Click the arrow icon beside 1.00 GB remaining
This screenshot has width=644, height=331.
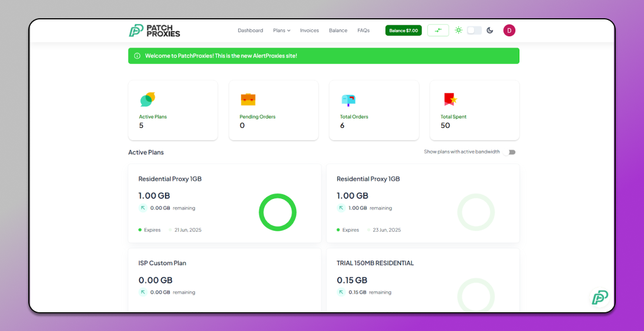tap(341, 208)
